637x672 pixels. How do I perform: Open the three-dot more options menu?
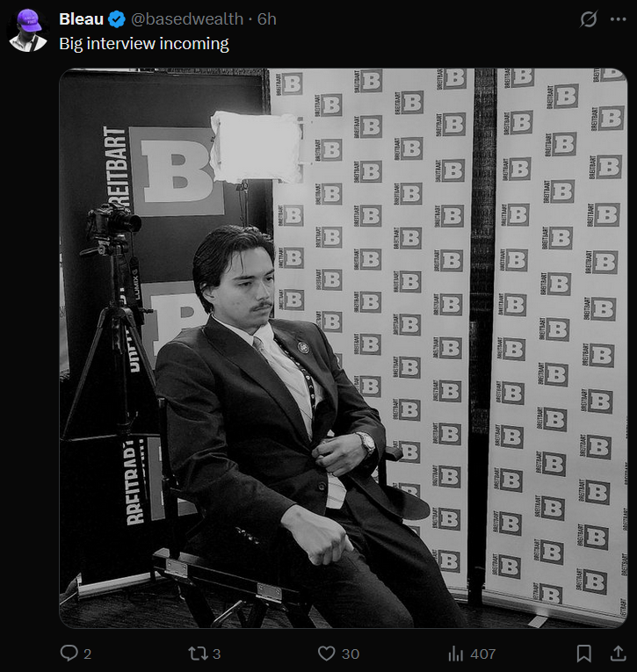click(618, 19)
